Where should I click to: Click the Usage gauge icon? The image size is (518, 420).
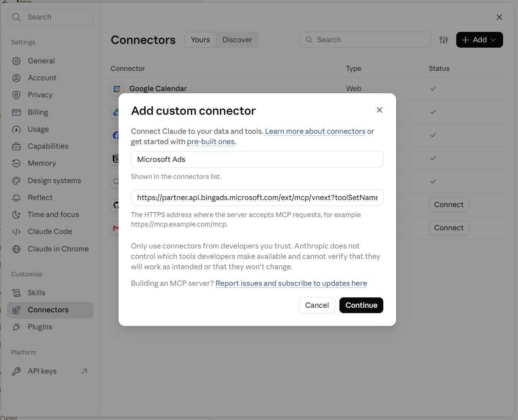click(16, 129)
